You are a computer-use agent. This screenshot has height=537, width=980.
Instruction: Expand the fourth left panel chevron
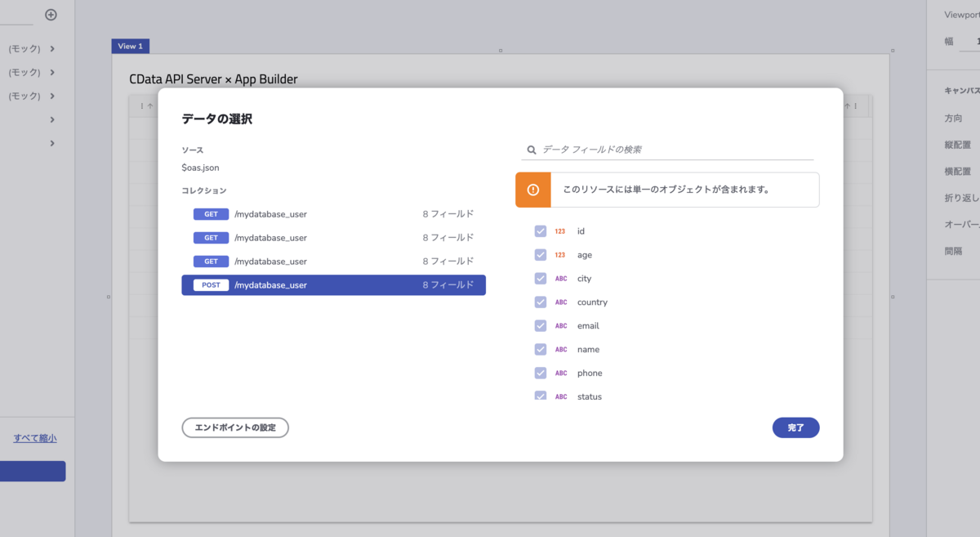click(x=52, y=119)
